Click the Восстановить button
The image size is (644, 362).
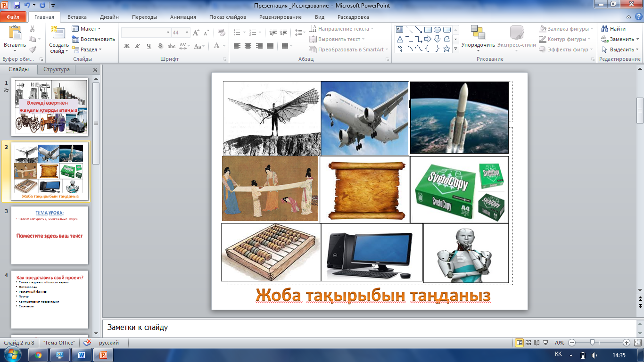(94, 39)
